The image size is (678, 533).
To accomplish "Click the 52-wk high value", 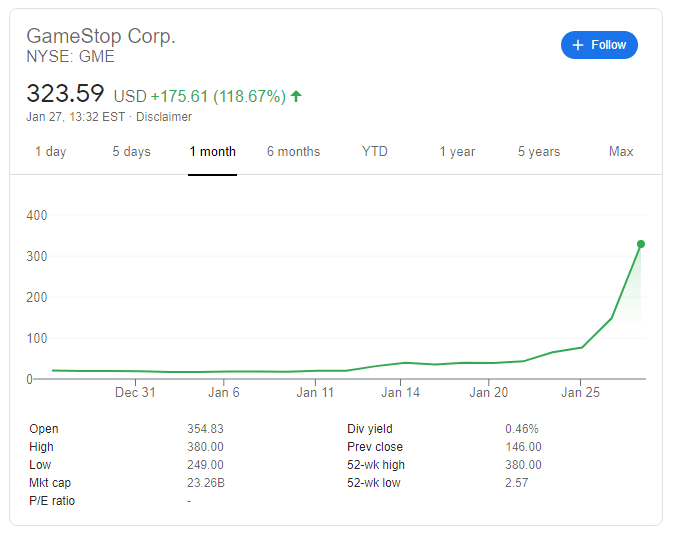I will coord(523,465).
